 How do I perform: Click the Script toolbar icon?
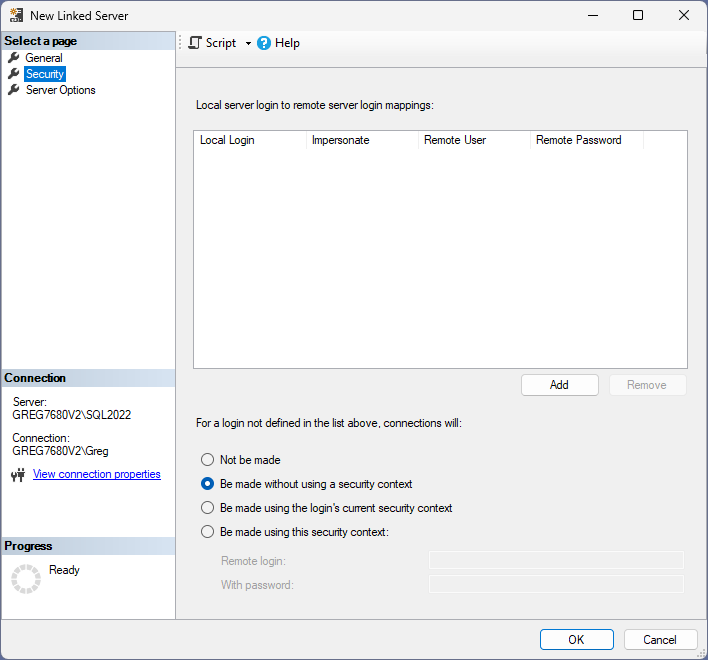click(x=196, y=43)
